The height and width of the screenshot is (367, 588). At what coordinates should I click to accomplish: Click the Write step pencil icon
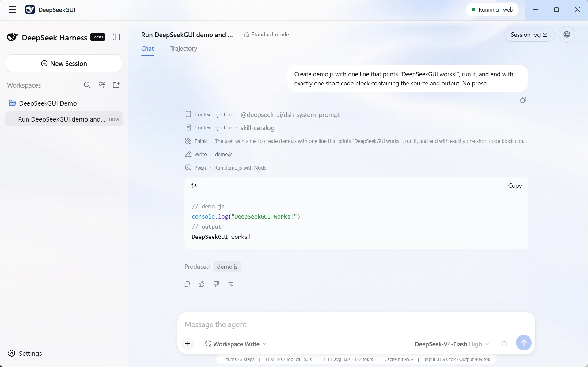pyautogui.click(x=188, y=154)
